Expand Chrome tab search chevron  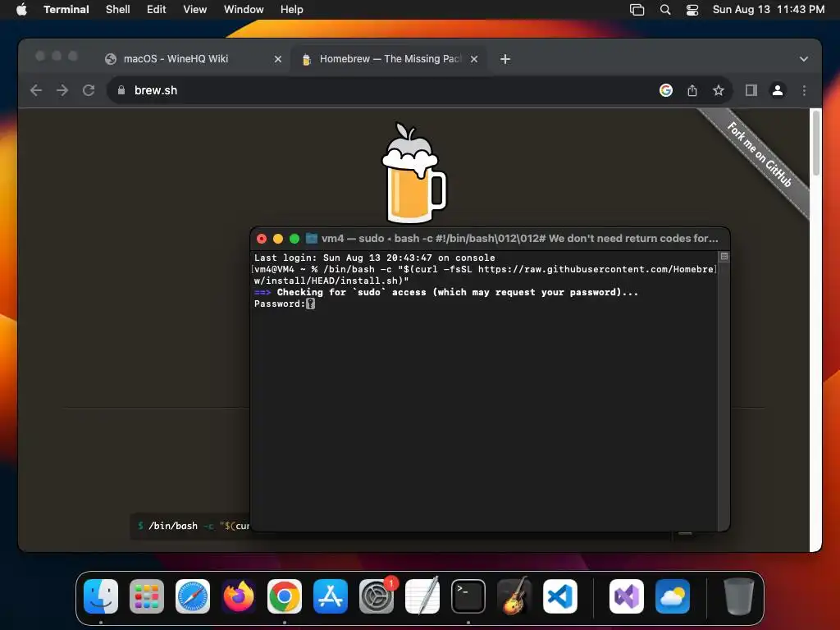(804, 59)
